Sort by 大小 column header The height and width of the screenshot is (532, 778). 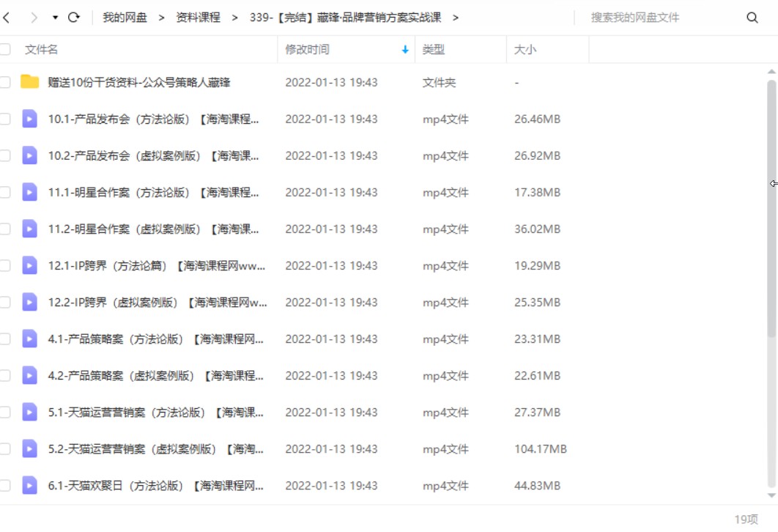[525, 50]
